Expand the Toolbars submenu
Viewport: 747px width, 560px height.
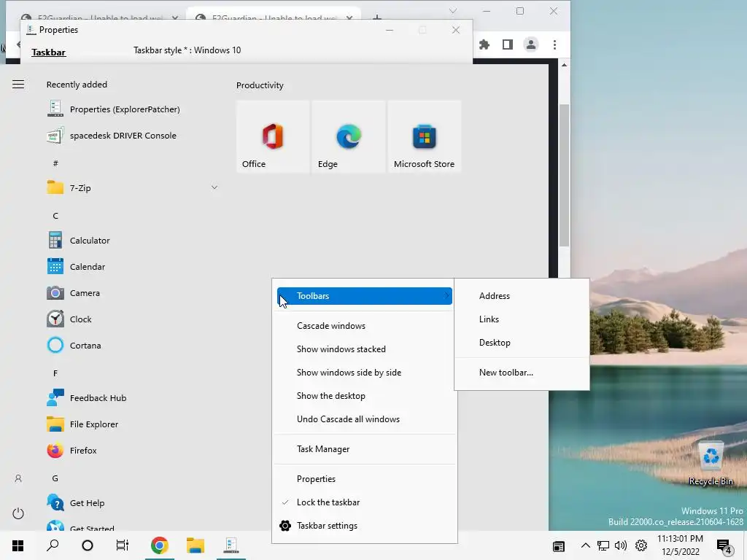[x=365, y=296]
